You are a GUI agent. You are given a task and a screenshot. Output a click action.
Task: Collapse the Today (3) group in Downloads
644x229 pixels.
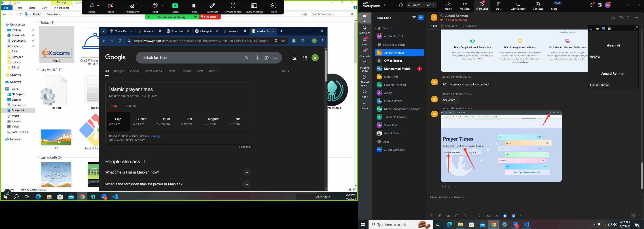click(38, 23)
